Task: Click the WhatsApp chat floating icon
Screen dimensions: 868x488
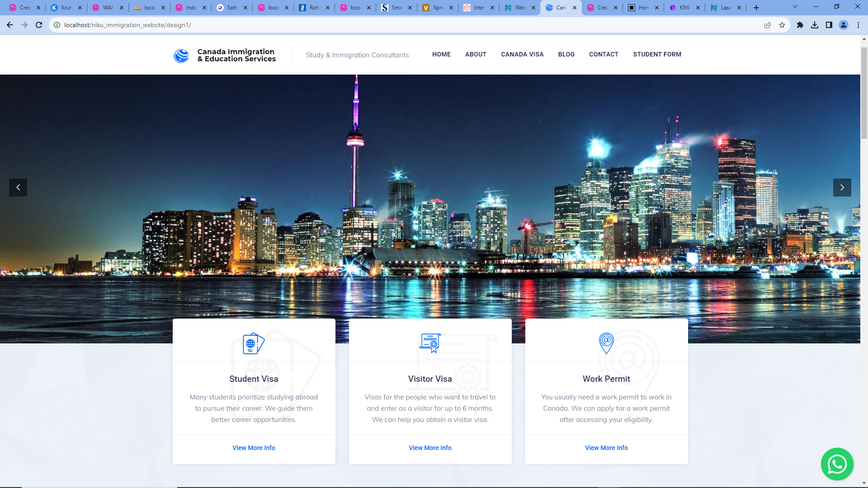Action: [837, 464]
